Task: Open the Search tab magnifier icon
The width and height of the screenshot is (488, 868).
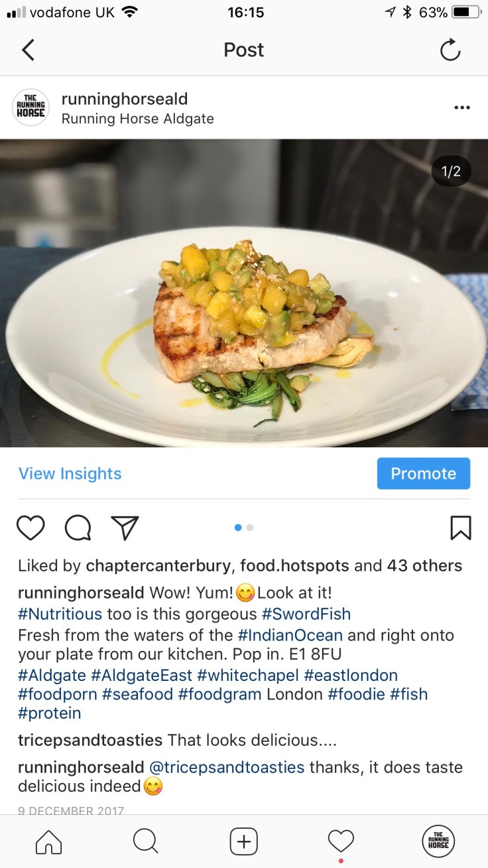Action: click(x=145, y=841)
